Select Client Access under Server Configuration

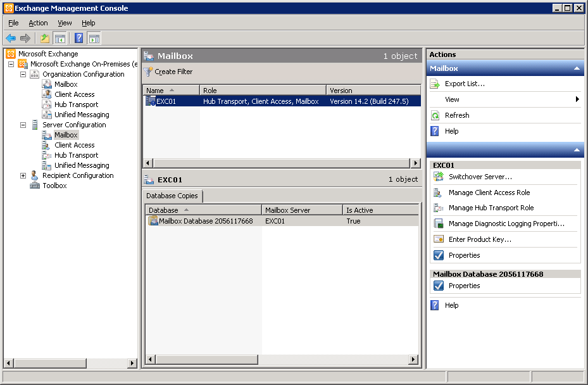tap(74, 145)
